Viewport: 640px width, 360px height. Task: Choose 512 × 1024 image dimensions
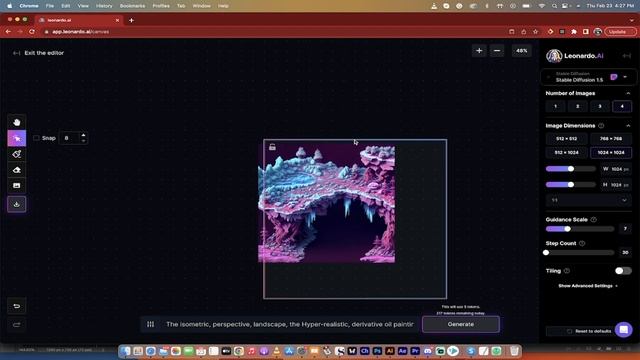(567, 153)
